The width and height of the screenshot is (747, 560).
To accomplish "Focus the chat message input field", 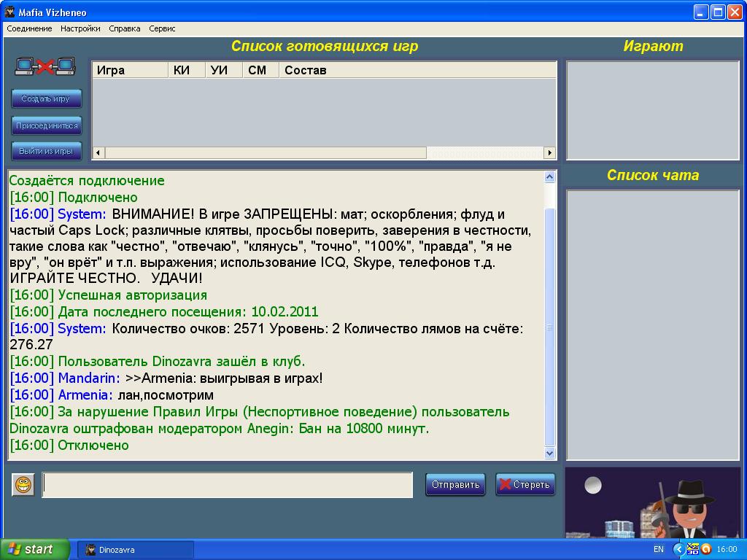I will pos(228,485).
